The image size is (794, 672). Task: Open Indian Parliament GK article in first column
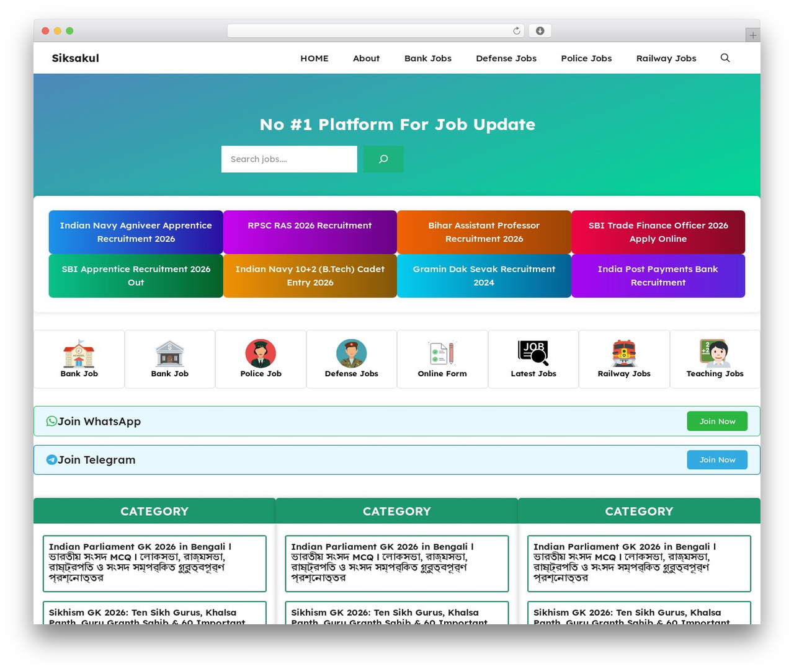click(154, 563)
